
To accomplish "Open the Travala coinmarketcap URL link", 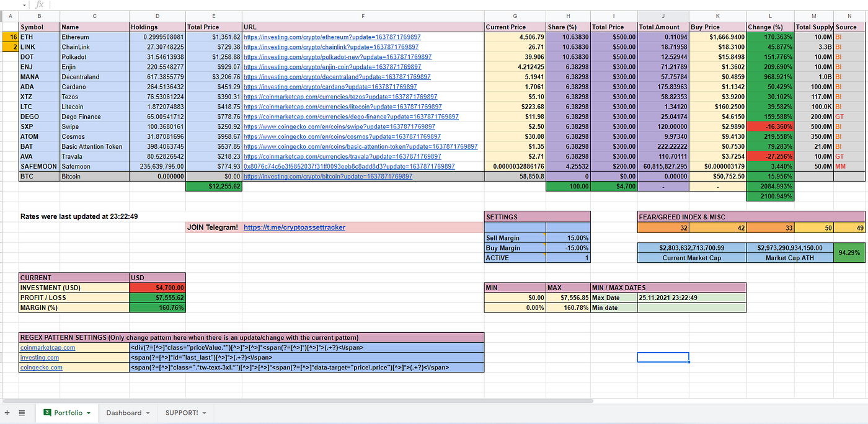I will [x=342, y=156].
